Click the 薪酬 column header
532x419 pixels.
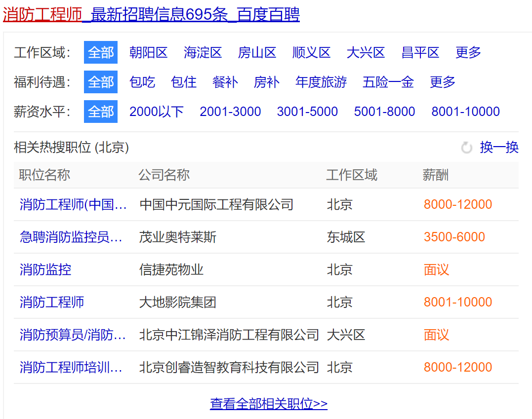click(x=436, y=175)
